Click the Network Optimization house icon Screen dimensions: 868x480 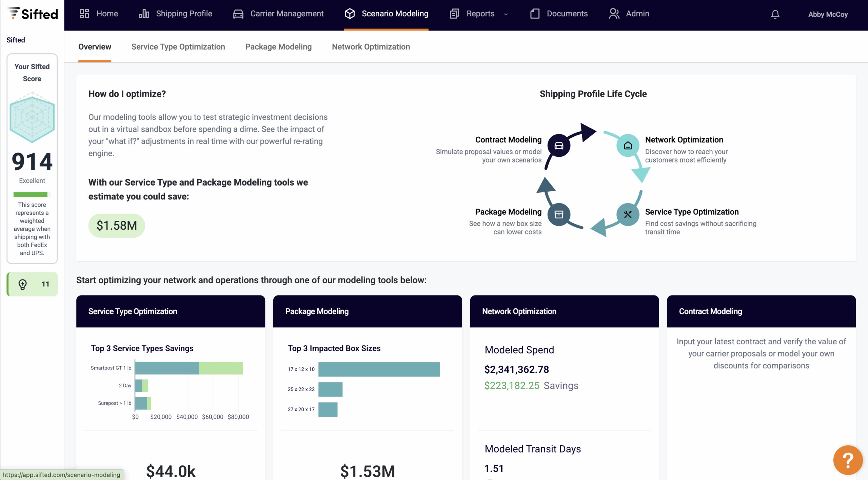[x=628, y=146]
